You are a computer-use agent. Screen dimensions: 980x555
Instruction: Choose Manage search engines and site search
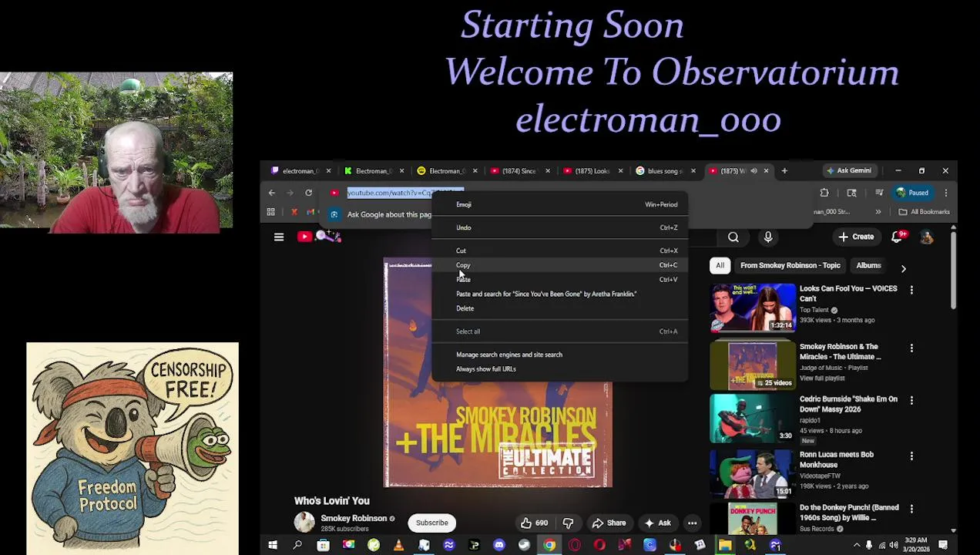tap(559, 355)
